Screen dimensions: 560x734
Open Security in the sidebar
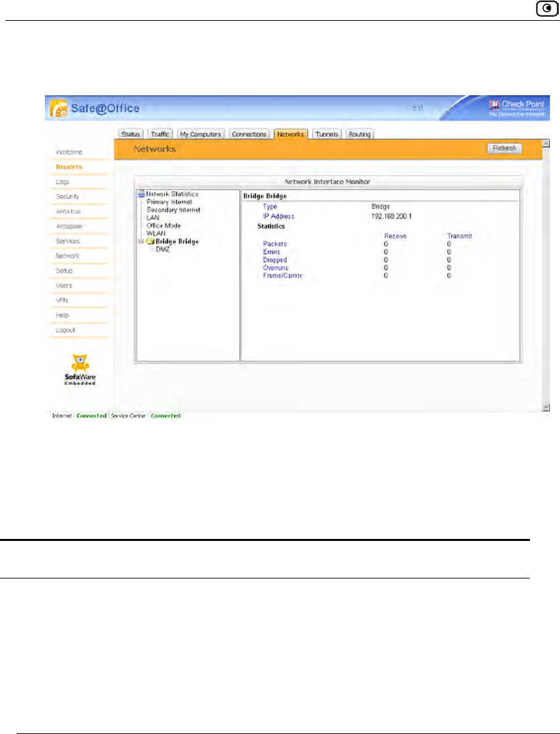68,196
